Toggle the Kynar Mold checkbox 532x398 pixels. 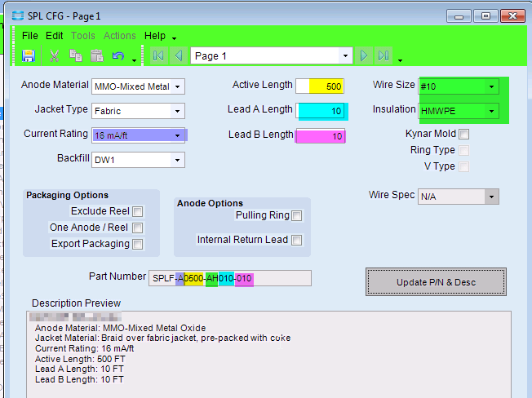point(463,134)
